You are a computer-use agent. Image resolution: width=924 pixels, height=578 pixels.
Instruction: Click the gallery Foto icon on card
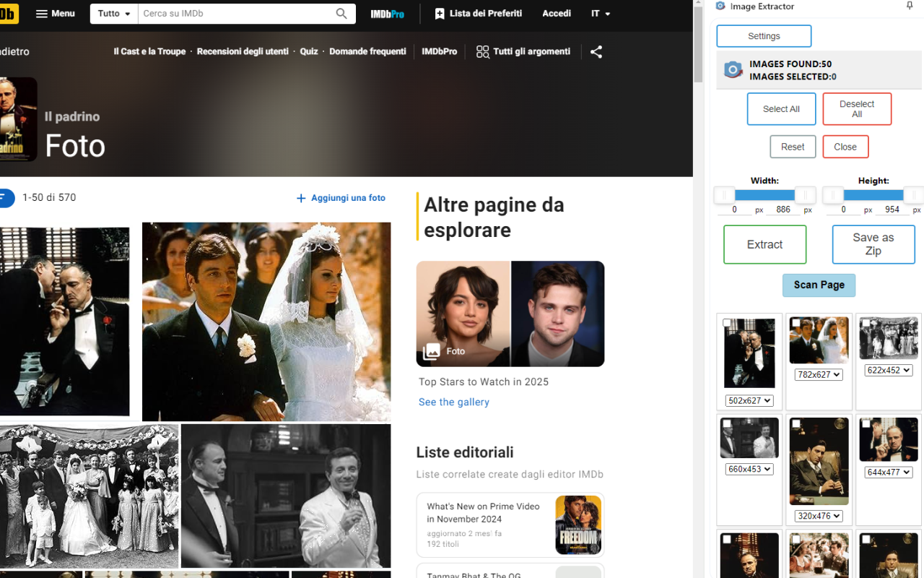click(x=432, y=351)
